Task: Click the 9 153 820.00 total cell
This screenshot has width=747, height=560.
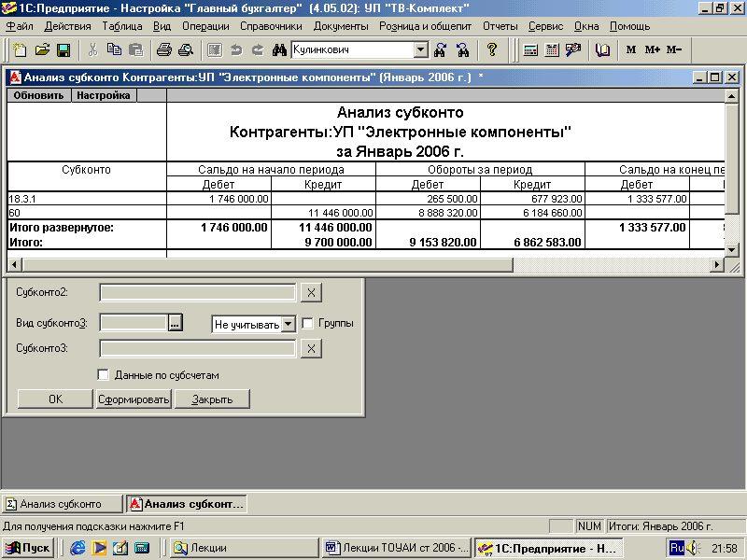Action: coord(428,242)
